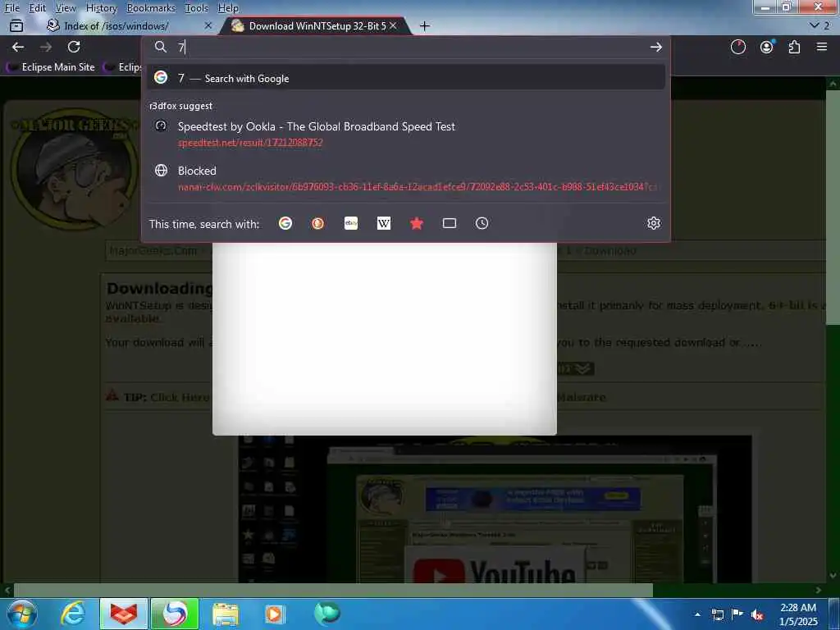
Task: Open the File Explorer taskbar folder
Action: click(226, 614)
